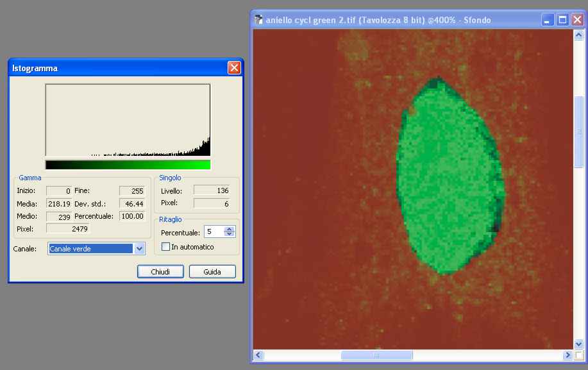
Task: Click the image window's title bar icon
Action: (258, 20)
